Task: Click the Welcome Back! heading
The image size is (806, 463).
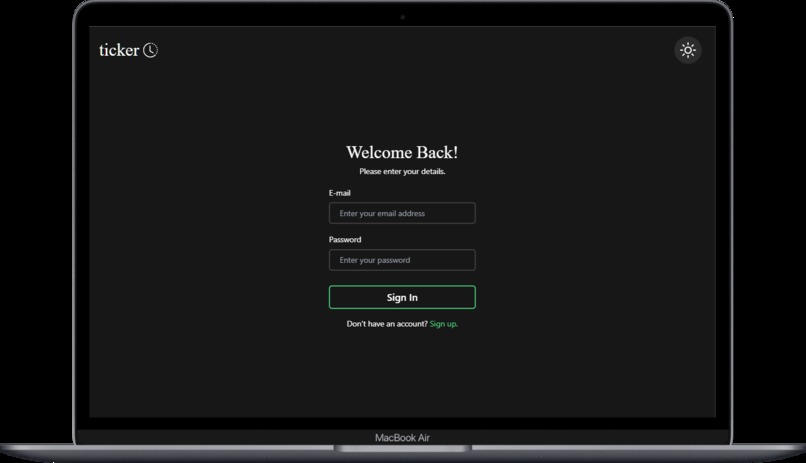Action: tap(402, 153)
